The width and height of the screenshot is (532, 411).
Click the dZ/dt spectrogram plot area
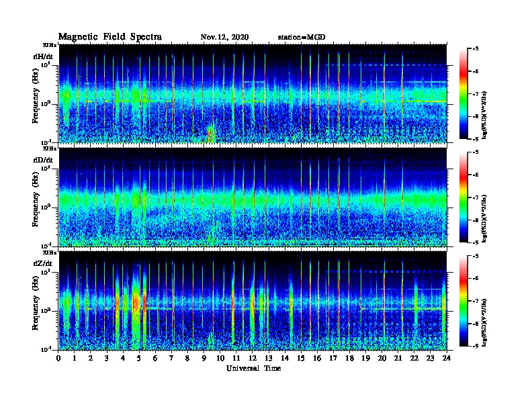253,300
